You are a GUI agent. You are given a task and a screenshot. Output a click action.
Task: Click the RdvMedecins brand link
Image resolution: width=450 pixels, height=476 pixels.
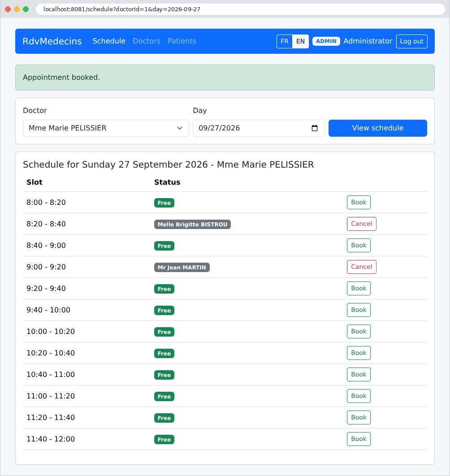click(52, 41)
